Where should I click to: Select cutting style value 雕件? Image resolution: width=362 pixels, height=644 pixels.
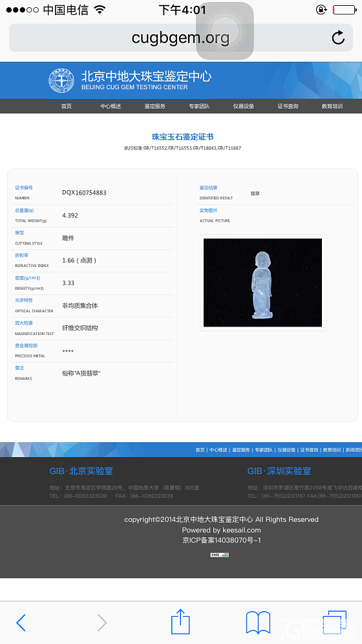tap(68, 238)
